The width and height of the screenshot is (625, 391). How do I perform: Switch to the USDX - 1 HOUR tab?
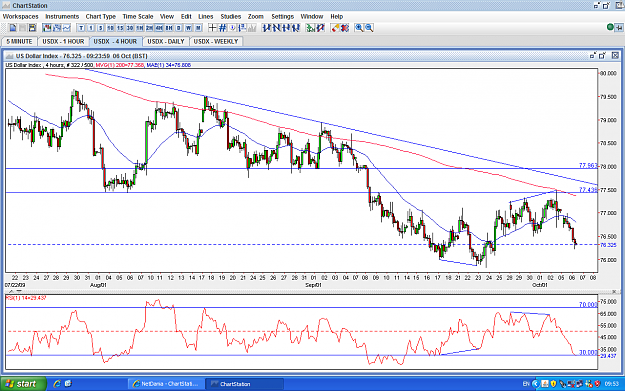pyautogui.click(x=63, y=41)
